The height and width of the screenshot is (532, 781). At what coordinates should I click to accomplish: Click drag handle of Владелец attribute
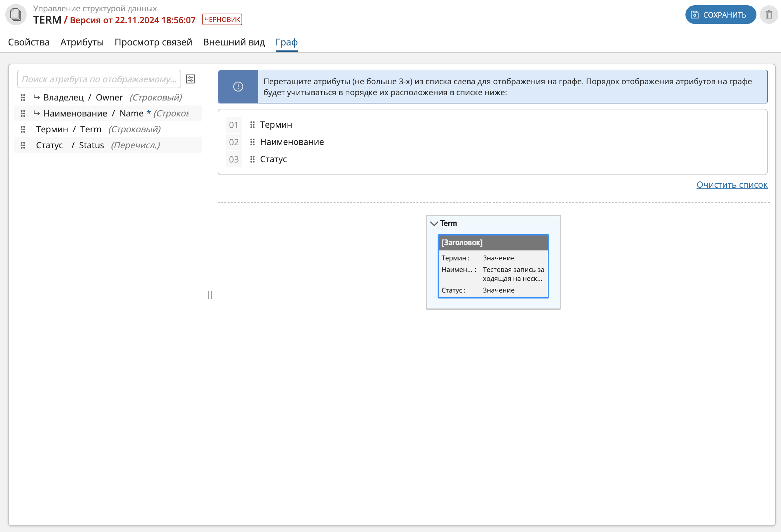(x=23, y=98)
